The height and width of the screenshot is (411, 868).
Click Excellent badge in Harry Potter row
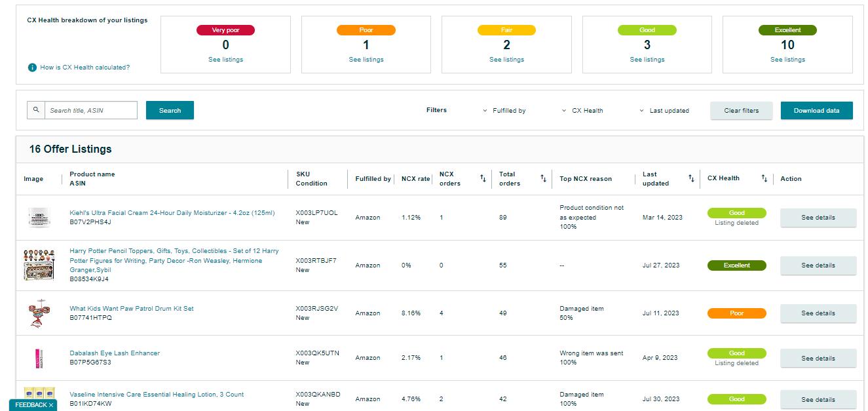point(737,265)
